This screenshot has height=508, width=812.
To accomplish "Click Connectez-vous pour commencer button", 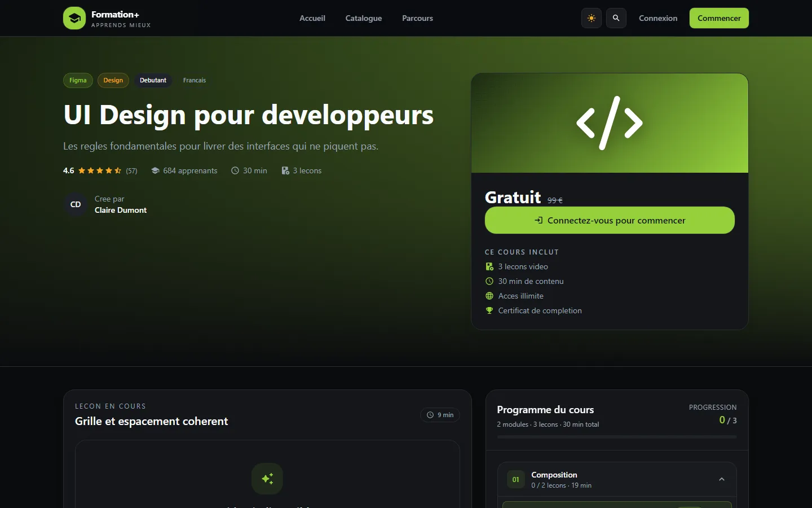I will click(610, 220).
